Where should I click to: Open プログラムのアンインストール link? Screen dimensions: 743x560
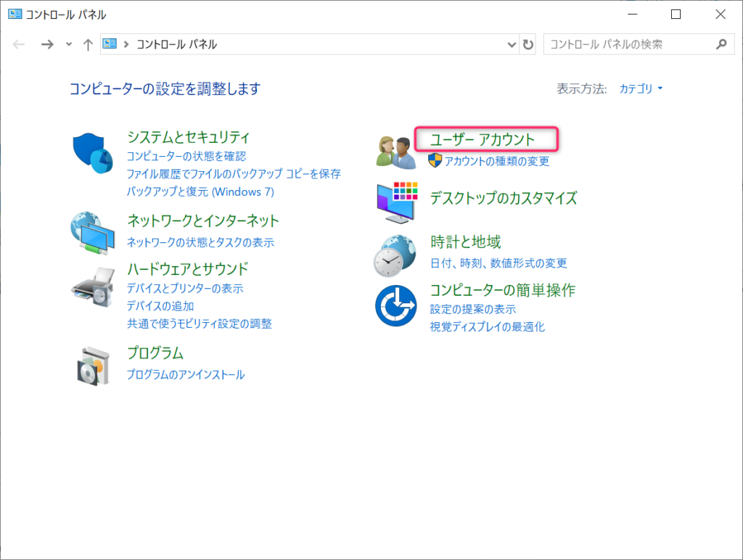pos(186,375)
